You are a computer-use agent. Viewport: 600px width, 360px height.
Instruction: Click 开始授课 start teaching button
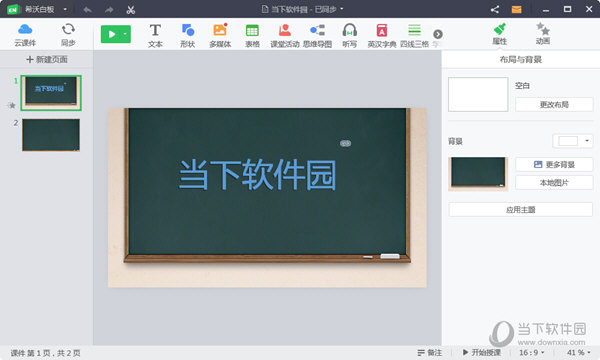coord(481,352)
